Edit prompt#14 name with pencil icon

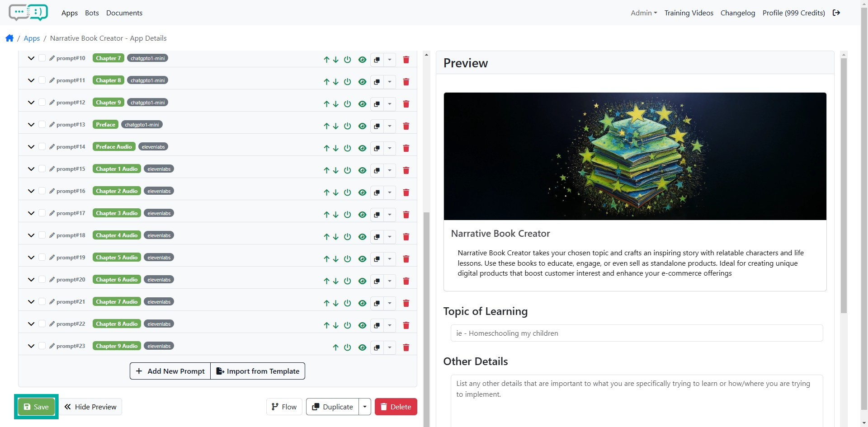tap(52, 147)
